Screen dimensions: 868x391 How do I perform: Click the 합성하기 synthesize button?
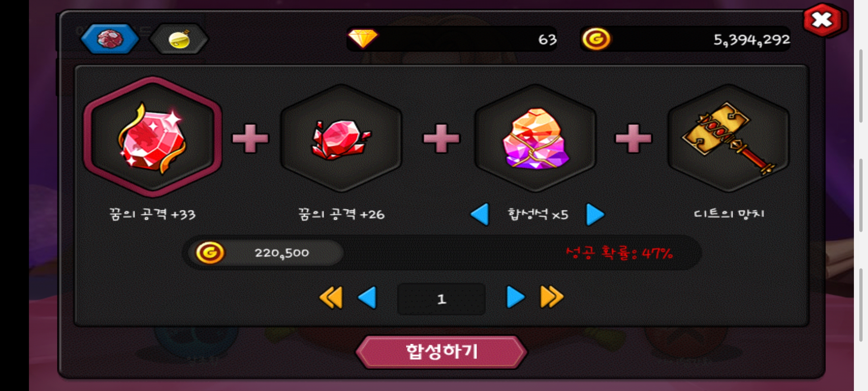coord(441,352)
